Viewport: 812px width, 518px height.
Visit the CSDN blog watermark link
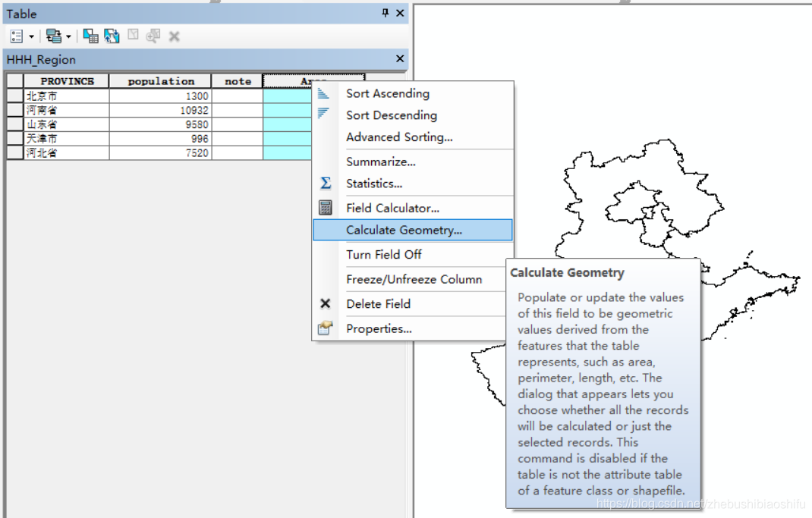tap(707, 502)
